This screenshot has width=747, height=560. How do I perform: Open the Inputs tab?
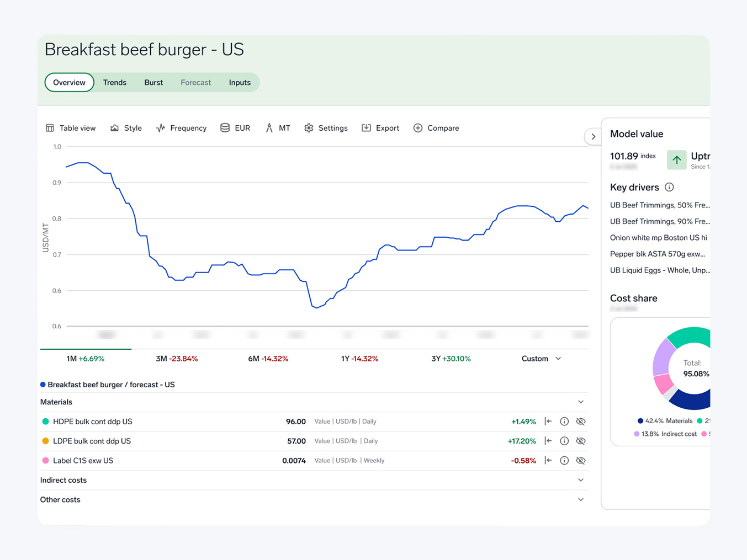(240, 83)
